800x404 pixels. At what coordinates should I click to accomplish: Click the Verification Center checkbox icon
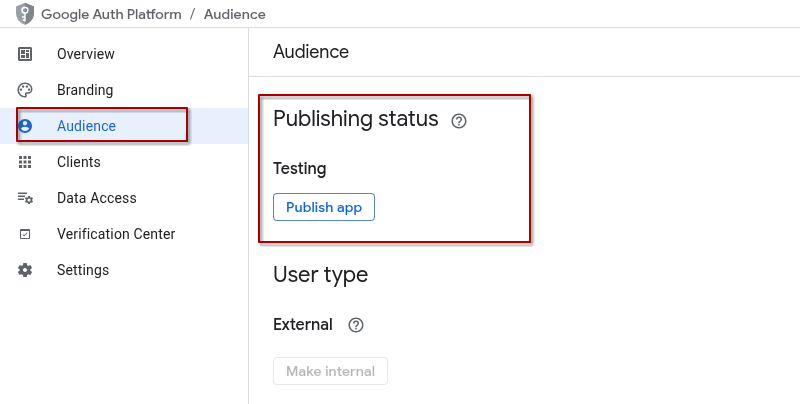[25, 234]
